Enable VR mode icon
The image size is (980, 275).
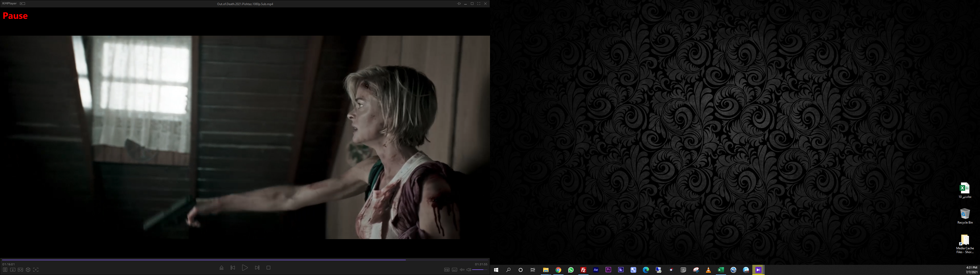pos(20,270)
